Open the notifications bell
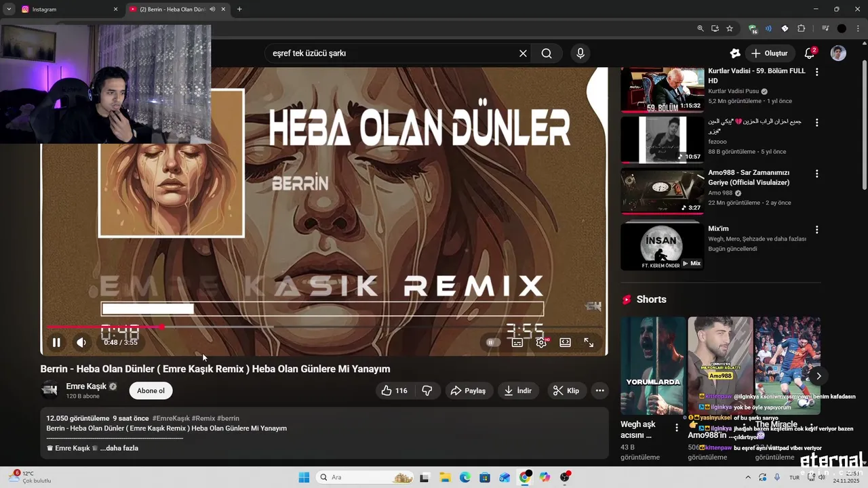 click(809, 53)
